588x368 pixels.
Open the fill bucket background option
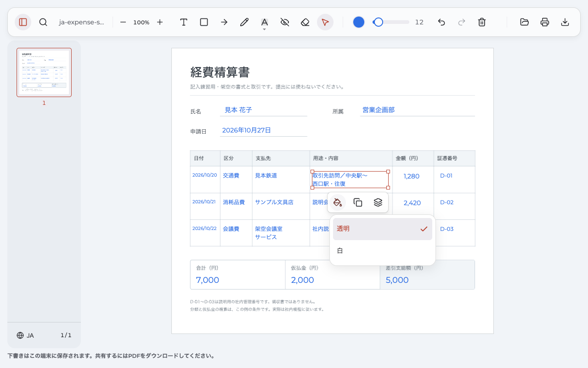coord(338,202)
